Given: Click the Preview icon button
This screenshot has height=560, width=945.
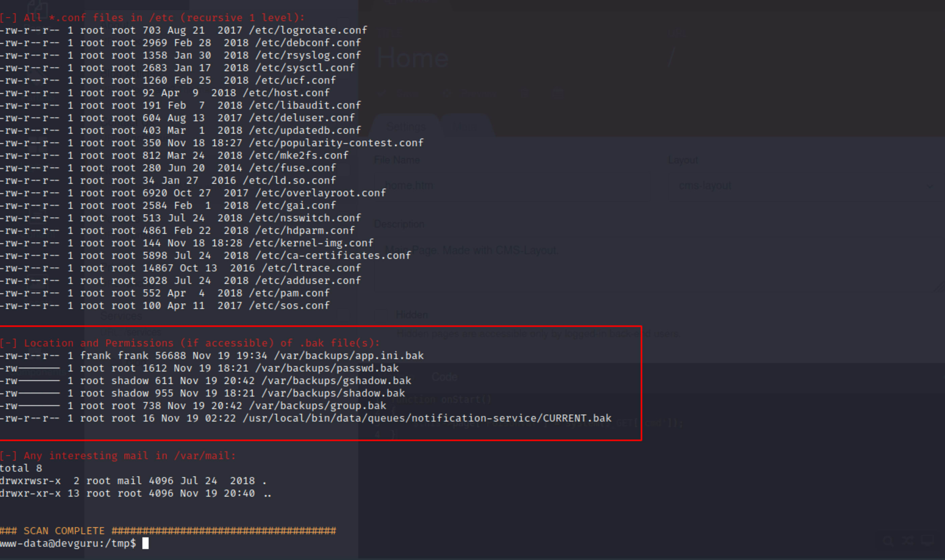Looking at the screenshot, I should tap(447, 93).
